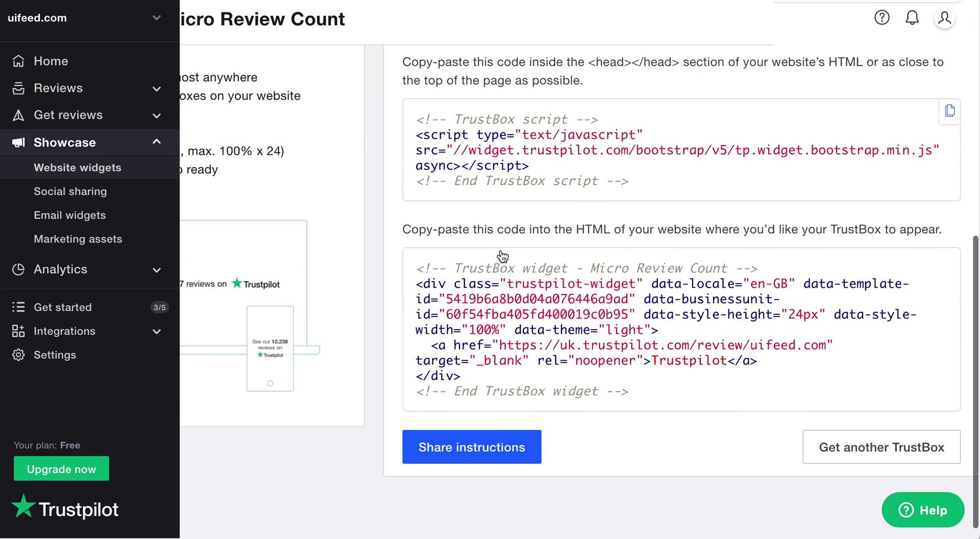Click the Trustpilot star logo at sidebar bottom
Image resolution: width=980 pixels, height=539 pixels.
[65, 507]
